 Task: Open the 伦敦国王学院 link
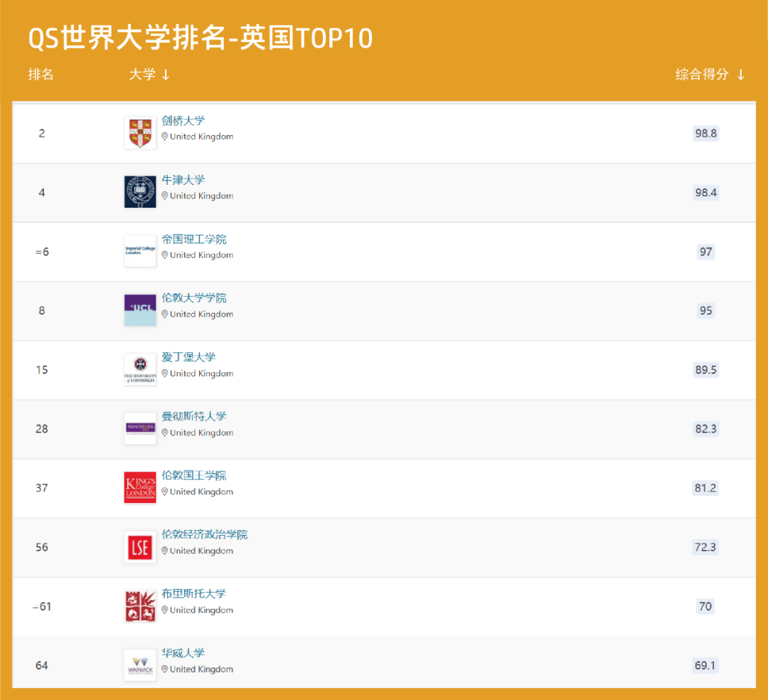[x=194, y=475]
